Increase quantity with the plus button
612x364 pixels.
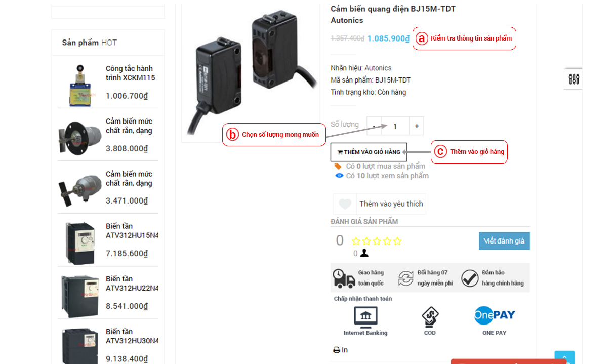pos(417,126)
